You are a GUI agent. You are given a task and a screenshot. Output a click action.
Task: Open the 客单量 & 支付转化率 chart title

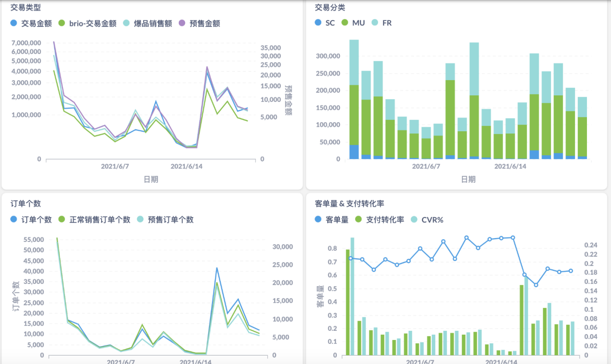[350, 203]
